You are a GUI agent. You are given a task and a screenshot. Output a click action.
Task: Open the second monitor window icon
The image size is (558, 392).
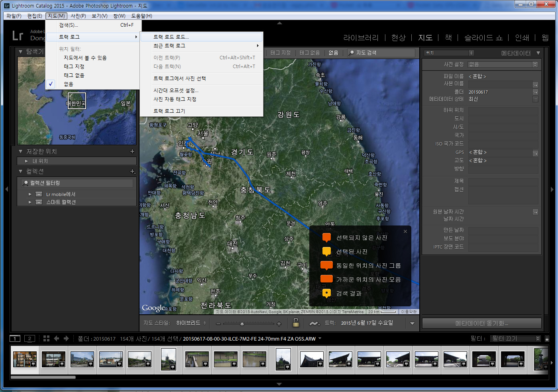pyautogui.click(x=29, y=339)
